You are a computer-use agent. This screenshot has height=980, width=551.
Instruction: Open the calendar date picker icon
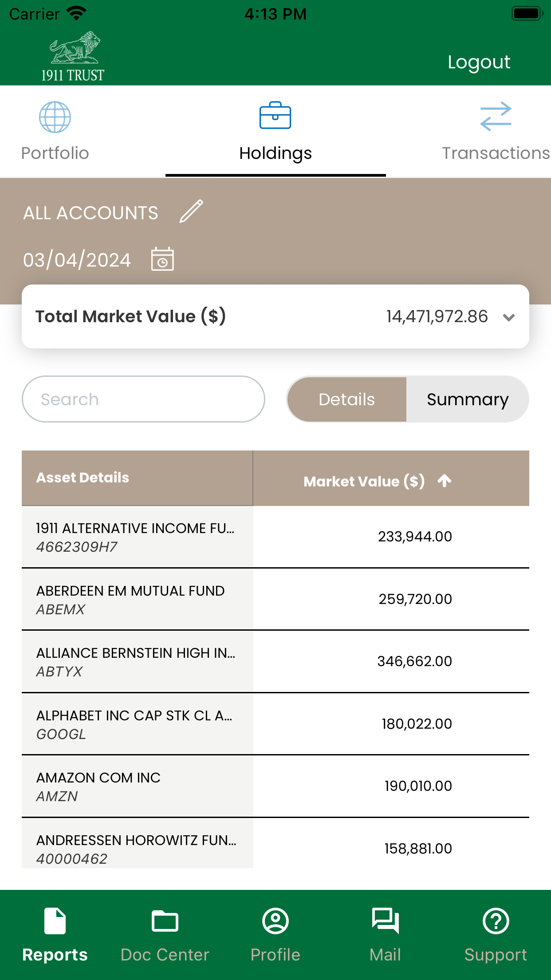pyautogui.click(x=162, y=259)
